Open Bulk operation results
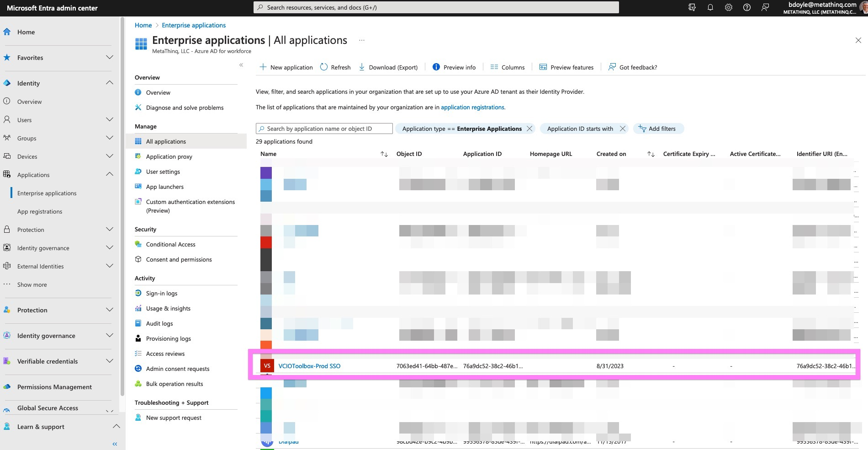The width and height of the screenshot is (868, 450). pyautogui.click(x=175, y=384)
